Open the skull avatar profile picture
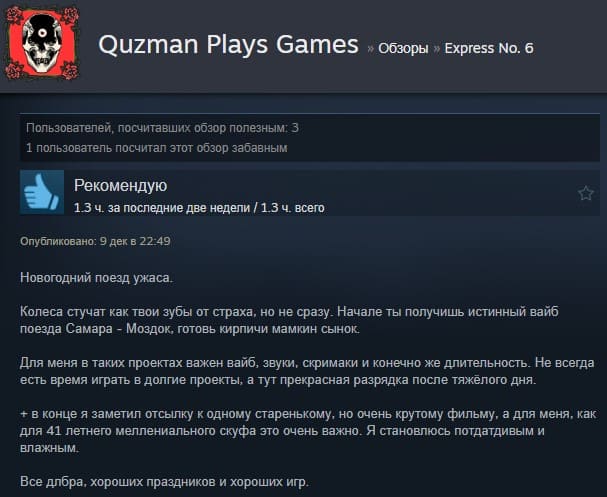 [x=42, y=43]
